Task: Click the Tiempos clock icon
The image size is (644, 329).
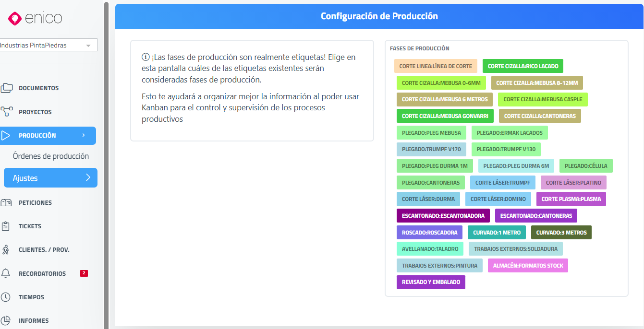Action: [6, 297]
